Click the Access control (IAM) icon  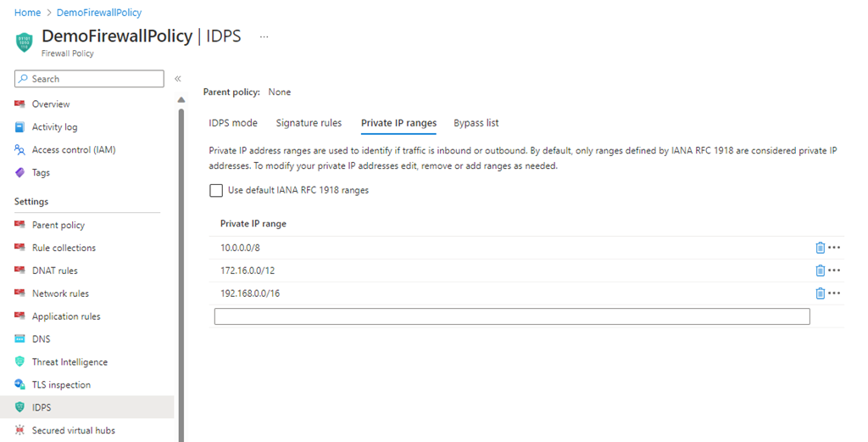coord(20,150)
